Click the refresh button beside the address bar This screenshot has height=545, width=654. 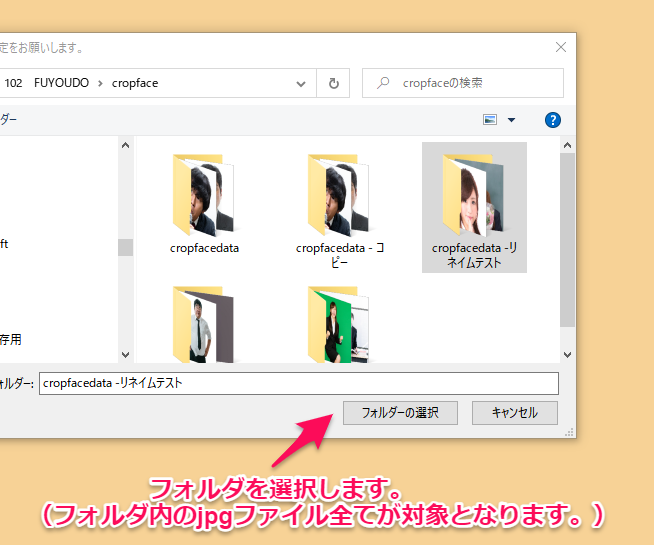[332, 83]
